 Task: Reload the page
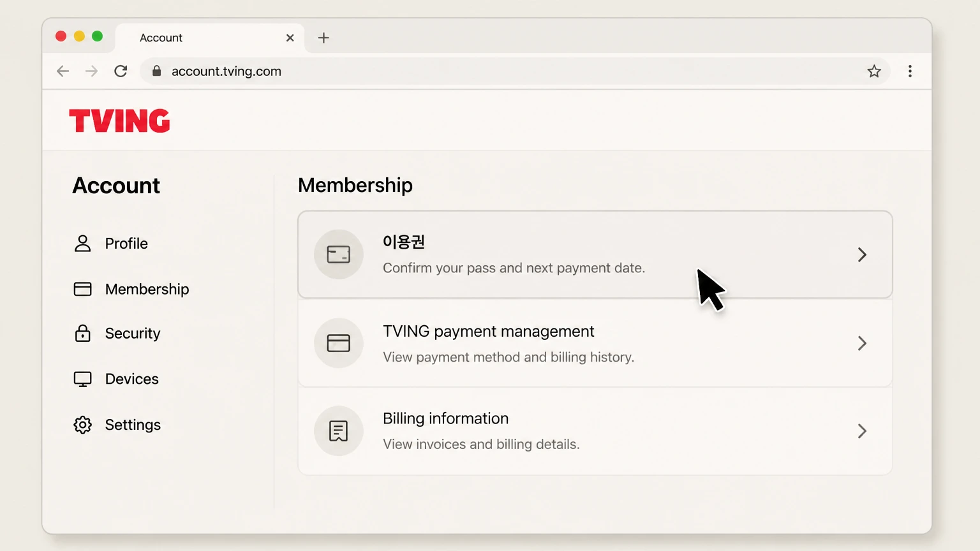pos(121,71)
